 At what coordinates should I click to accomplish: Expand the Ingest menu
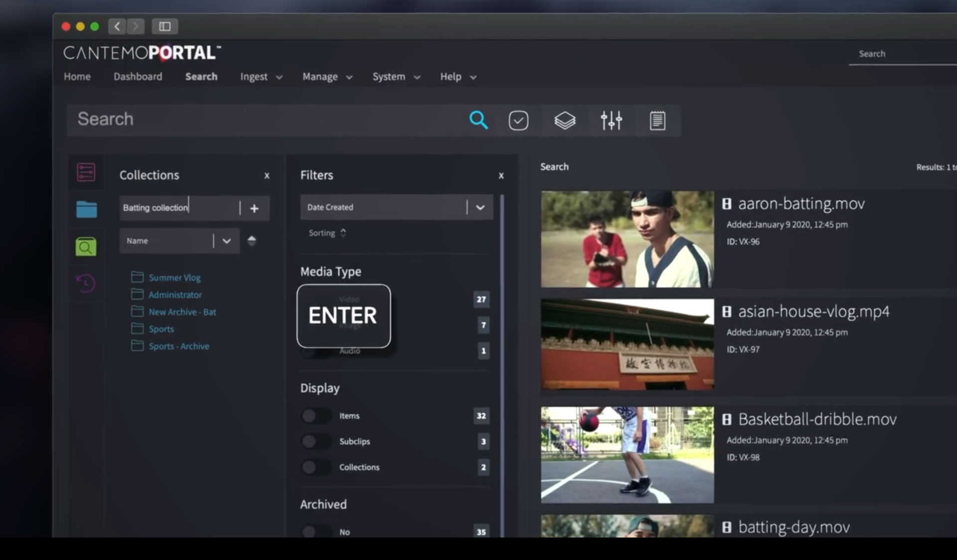tap(261, 77)
